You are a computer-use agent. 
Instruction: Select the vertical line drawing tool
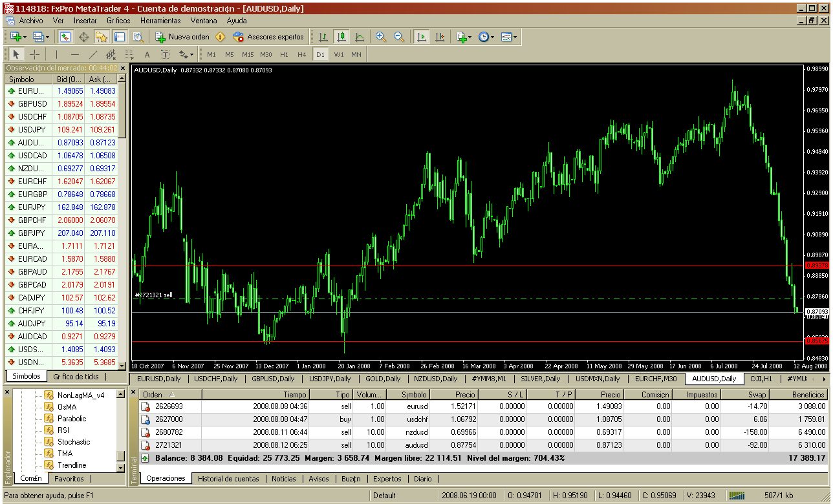pos(56,54)
